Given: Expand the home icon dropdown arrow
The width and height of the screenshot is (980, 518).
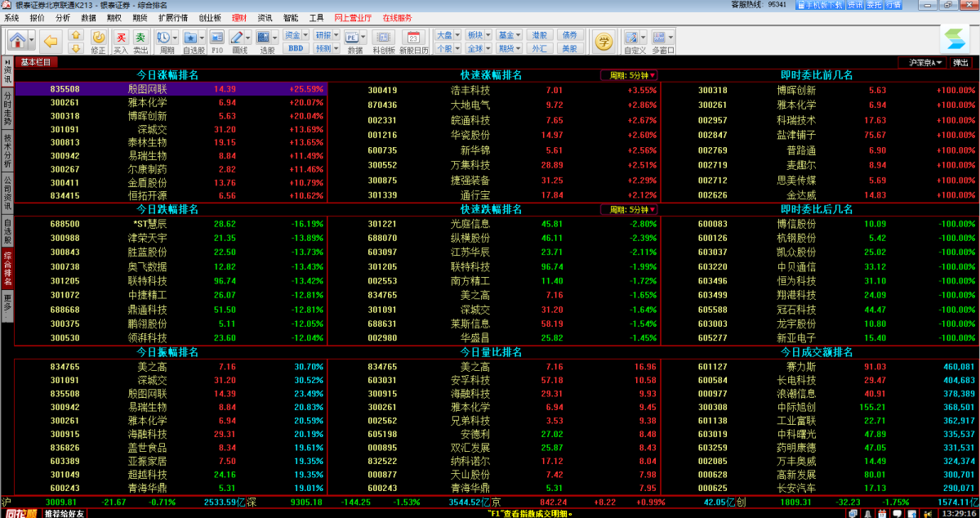Looking at the screenshot, I should pyautogui.click(x=33, y=40).
